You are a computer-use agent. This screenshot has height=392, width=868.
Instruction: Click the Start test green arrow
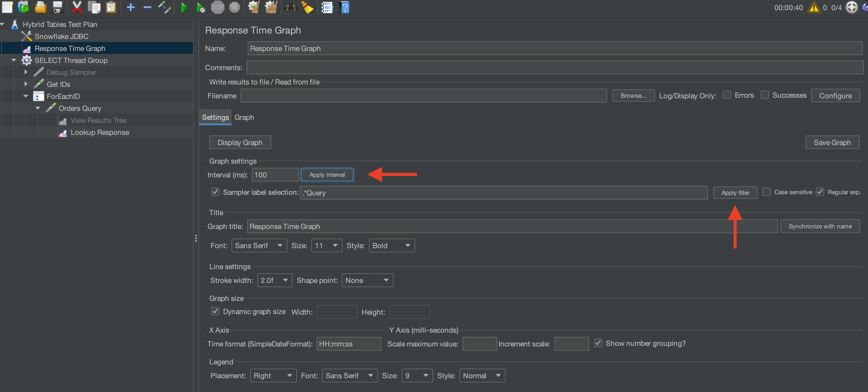[184, 7]
